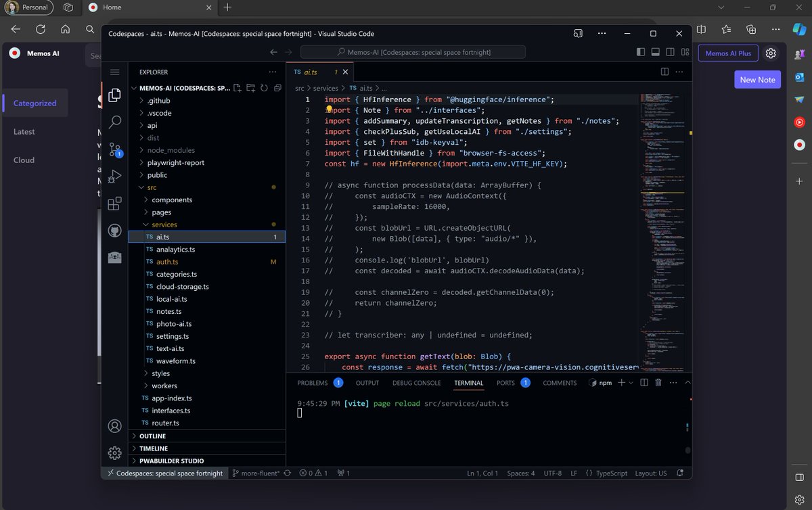Image resolution: width=812 pixels, height=510 pixels.
Task: Toggle the primary sidebar visibility
Action: point(641,52)
